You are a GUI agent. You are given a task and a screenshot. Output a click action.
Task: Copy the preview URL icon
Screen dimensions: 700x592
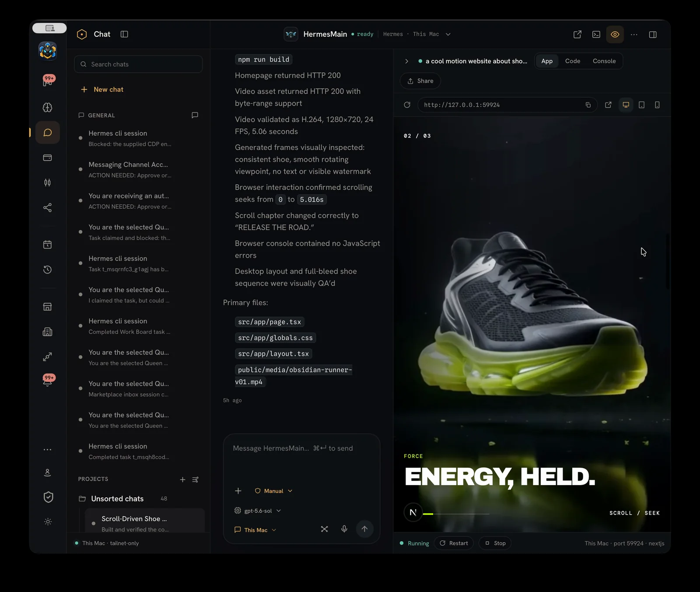tap(588, 105)
